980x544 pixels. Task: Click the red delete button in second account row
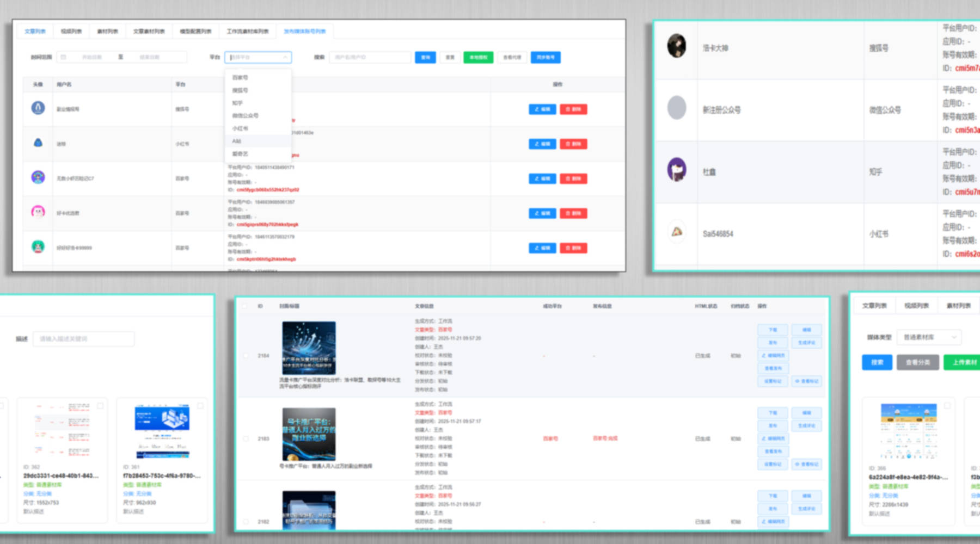tap(573, 144)
